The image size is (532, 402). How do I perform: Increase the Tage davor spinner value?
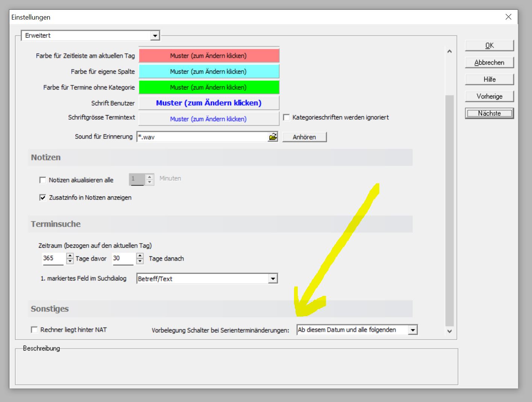click(x=70, y=256)
